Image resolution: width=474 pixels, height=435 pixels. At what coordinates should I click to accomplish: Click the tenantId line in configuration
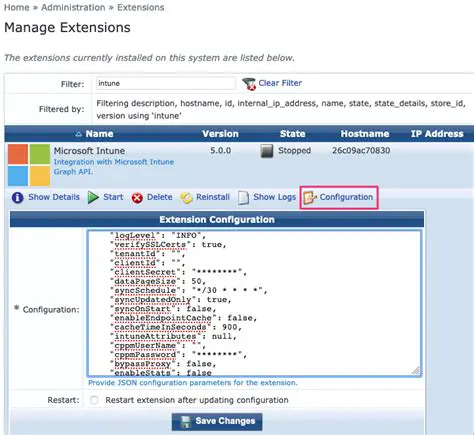tap(148, 254)
